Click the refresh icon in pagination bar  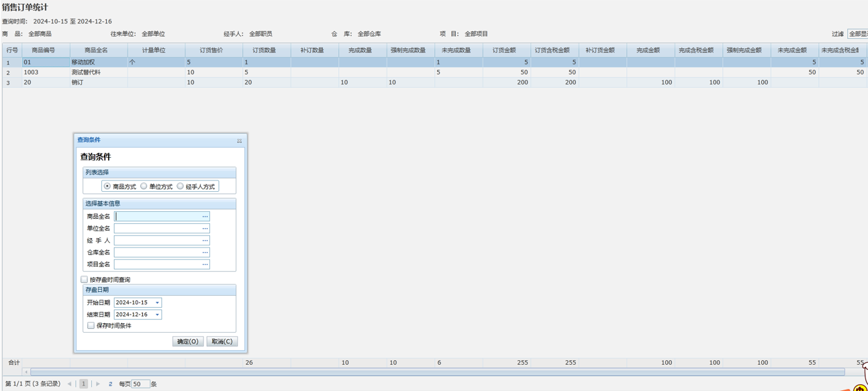(x=110, y=384)
